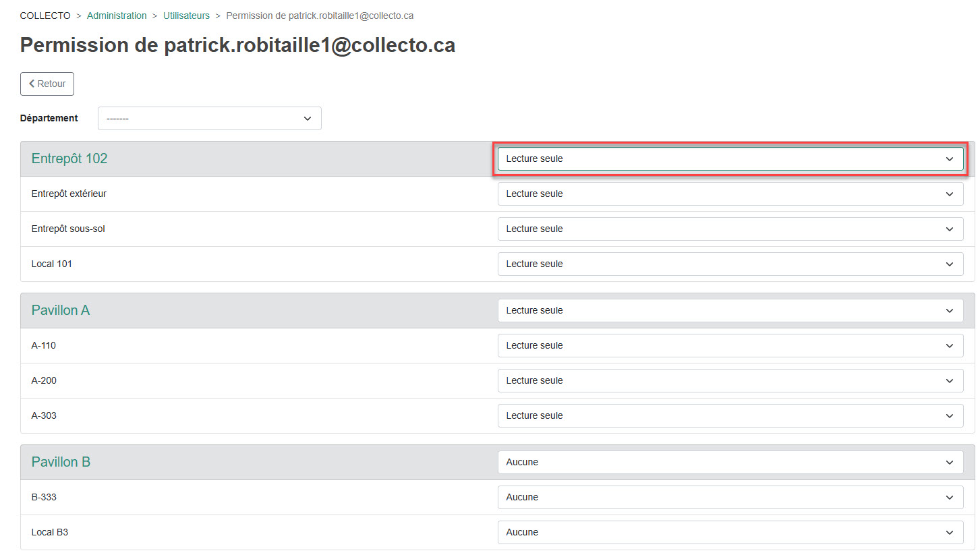Open Local B3 permission dropdown

point(730,533)
